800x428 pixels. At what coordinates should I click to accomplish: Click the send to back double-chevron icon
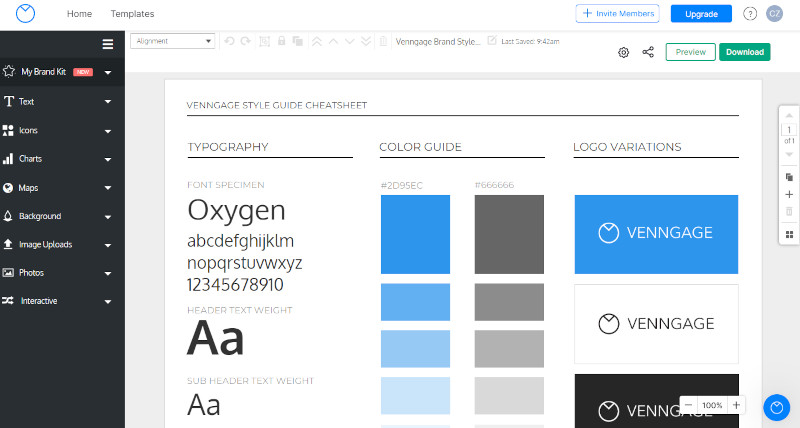coord(366,41)
